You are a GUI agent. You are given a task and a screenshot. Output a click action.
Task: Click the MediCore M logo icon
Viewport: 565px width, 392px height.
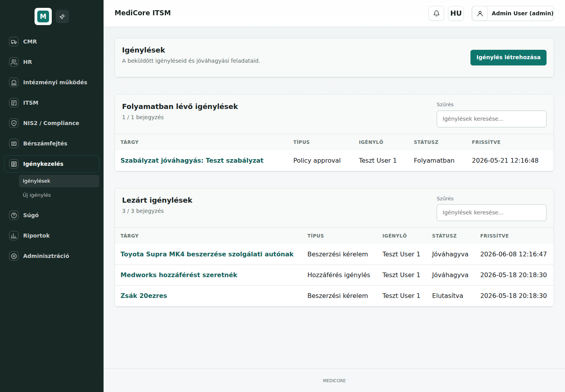[43, 16]
